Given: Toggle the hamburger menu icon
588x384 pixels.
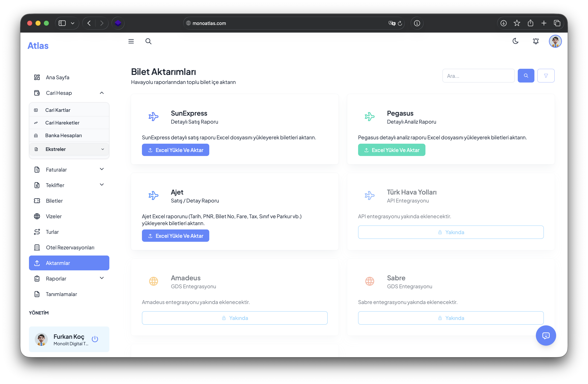Looking at the screenshot, I should coord(131,41).
